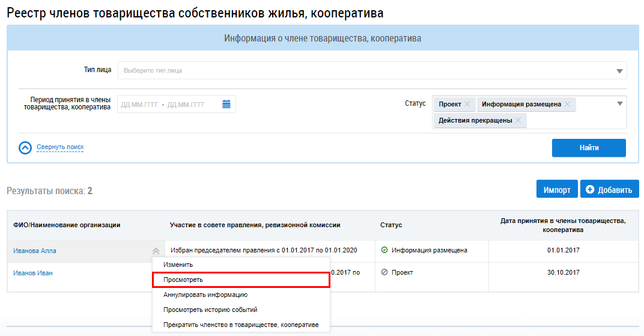Open 'Просмотреть историю событий' menu item
The width and height of the screenshot is (644, 336).
tap(241, 310)
